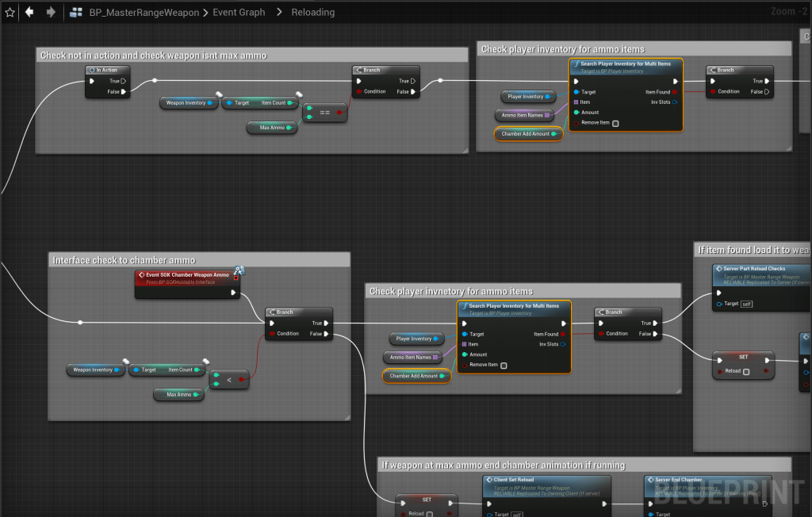Go back using the left arrow

point(29,12)
